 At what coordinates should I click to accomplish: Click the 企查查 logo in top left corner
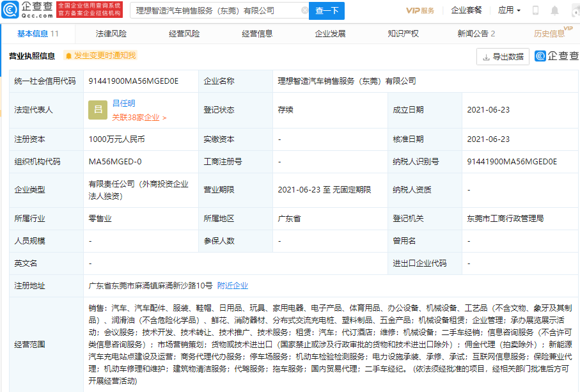pyautogui.click(x=29, y=10)
